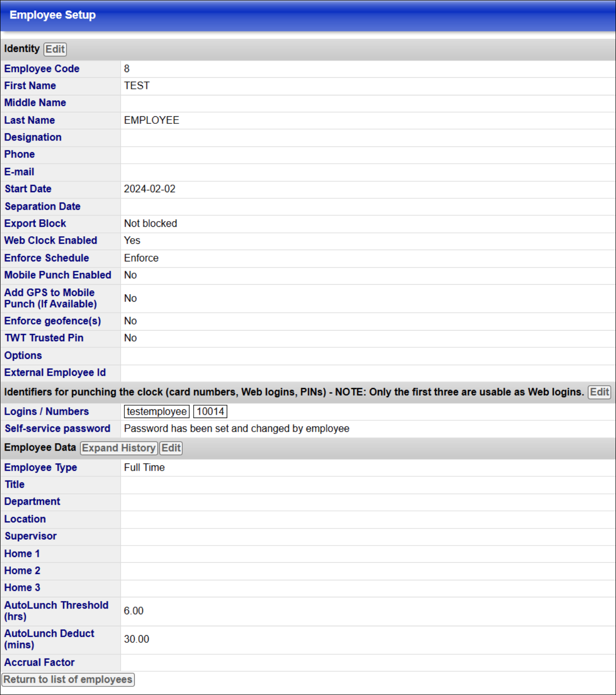The height and width of the screenshot is (695, 616).
Task: Click the Enforce Schedule field label
Action: (47, 258)
